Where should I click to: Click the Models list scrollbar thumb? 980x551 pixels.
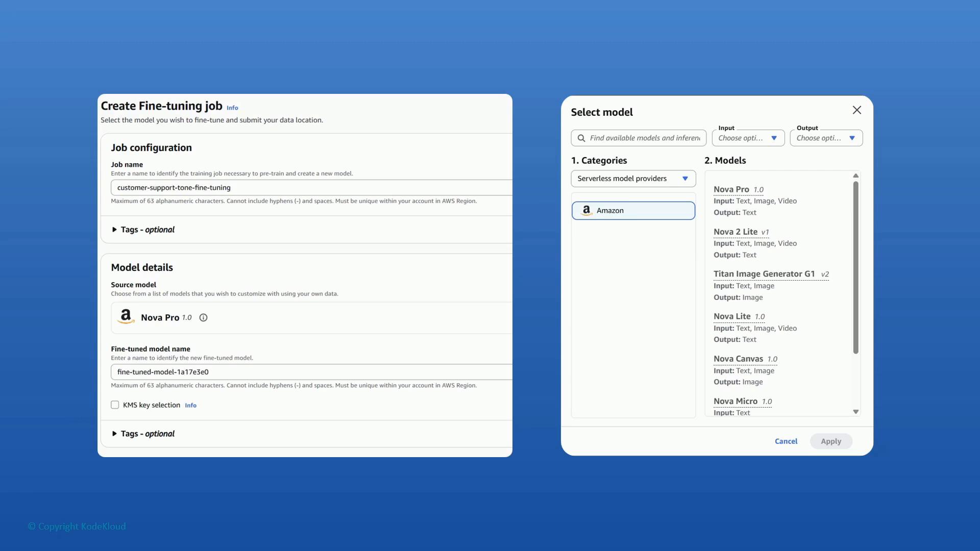856,268
